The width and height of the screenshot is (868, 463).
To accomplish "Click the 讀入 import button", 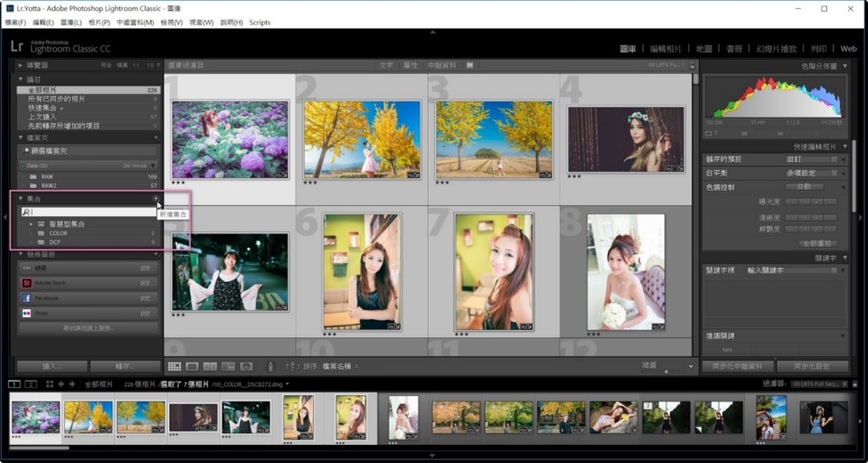I will pos(52,366).
